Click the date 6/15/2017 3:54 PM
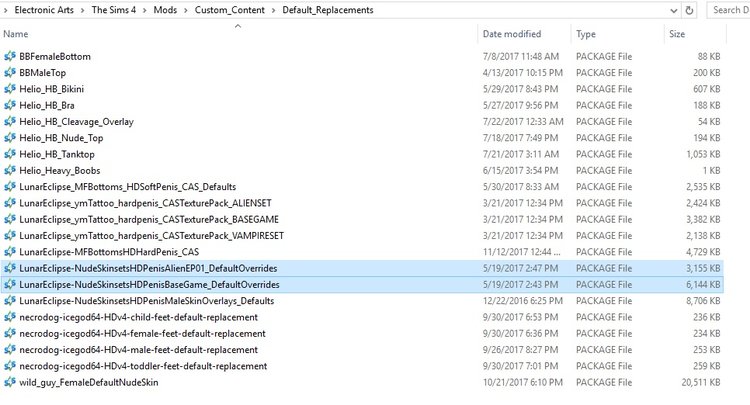 point(520,170)
